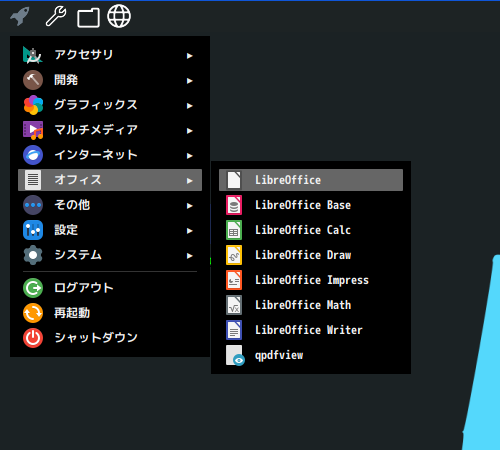500x450 pixels.
Task: Open the file manager folder icon
Action: click(x=88, y=17)
